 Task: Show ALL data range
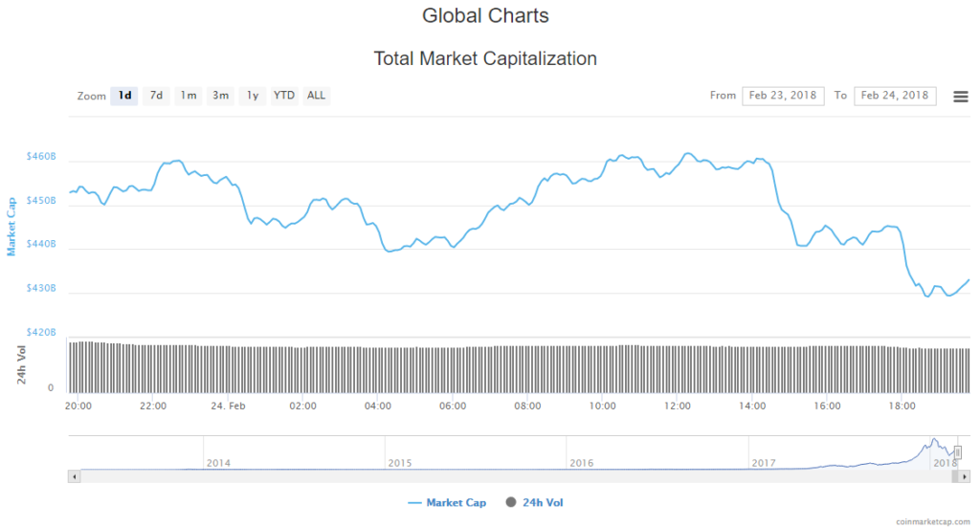pos(316,96)
